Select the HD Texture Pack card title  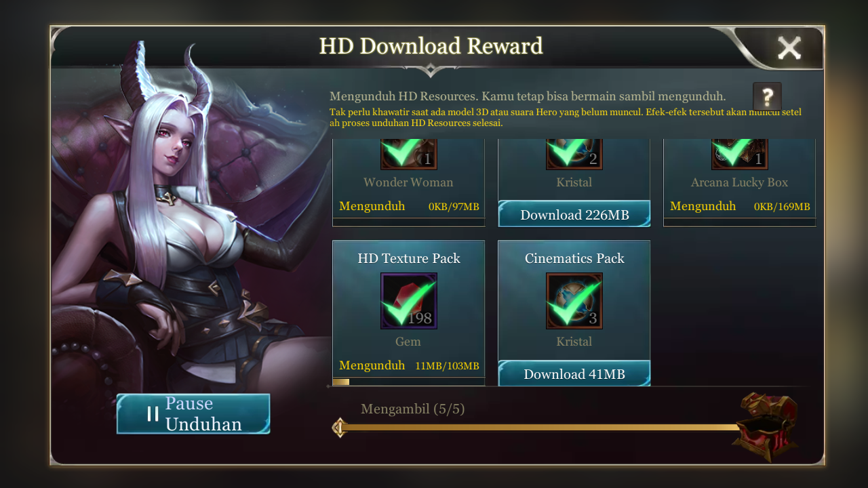tap(409, 258)
